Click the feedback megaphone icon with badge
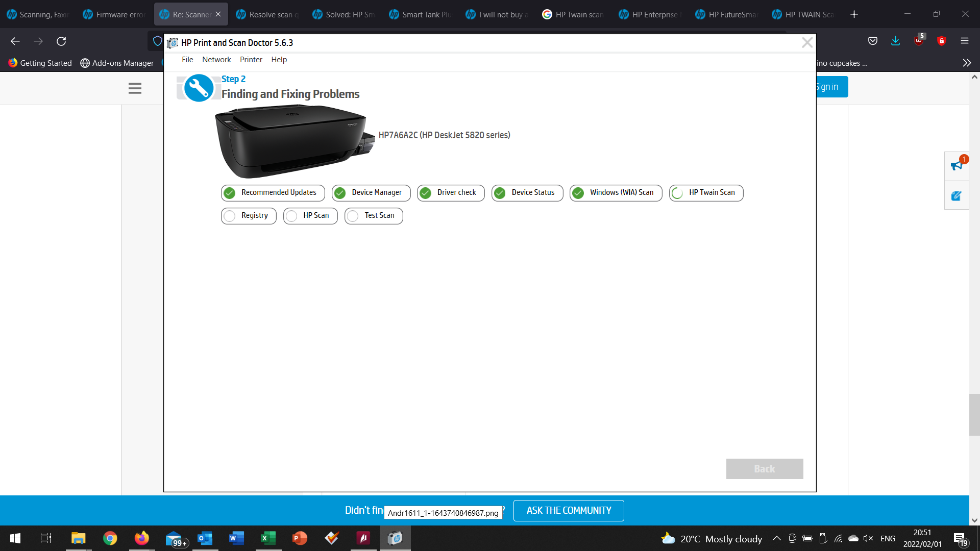Screen dimensions: 980x551 (x=956, y=165)
